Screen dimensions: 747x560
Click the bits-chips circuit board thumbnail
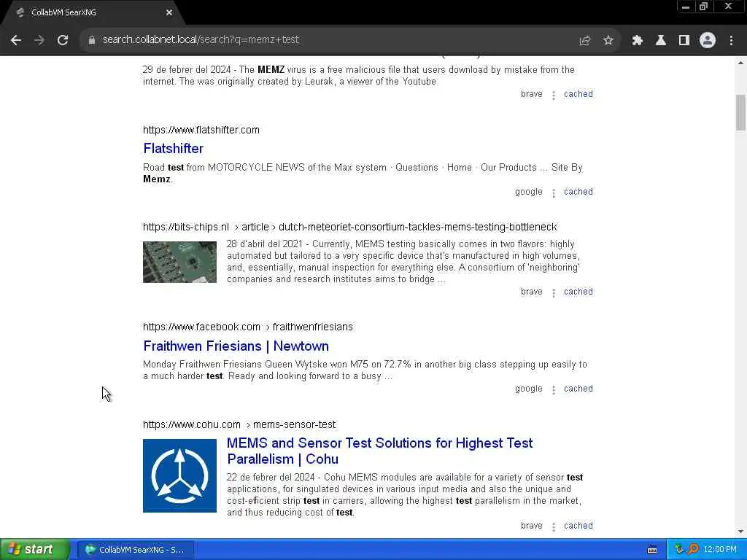point(179,262)
